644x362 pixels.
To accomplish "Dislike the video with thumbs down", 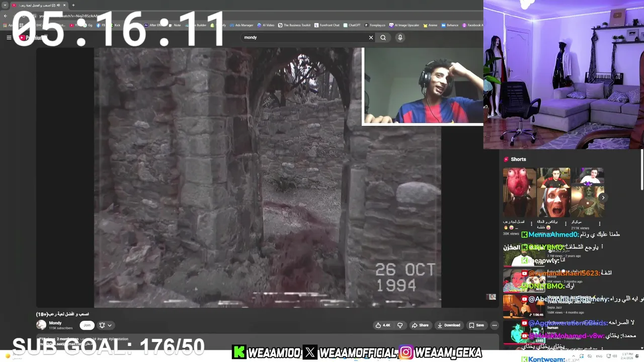I will point(400,325).
